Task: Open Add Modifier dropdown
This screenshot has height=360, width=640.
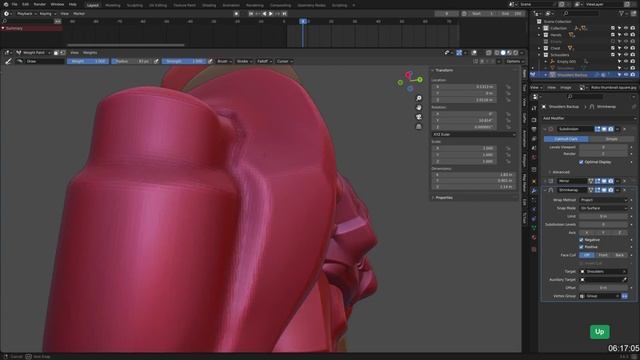Action: (x=589, y=118)
